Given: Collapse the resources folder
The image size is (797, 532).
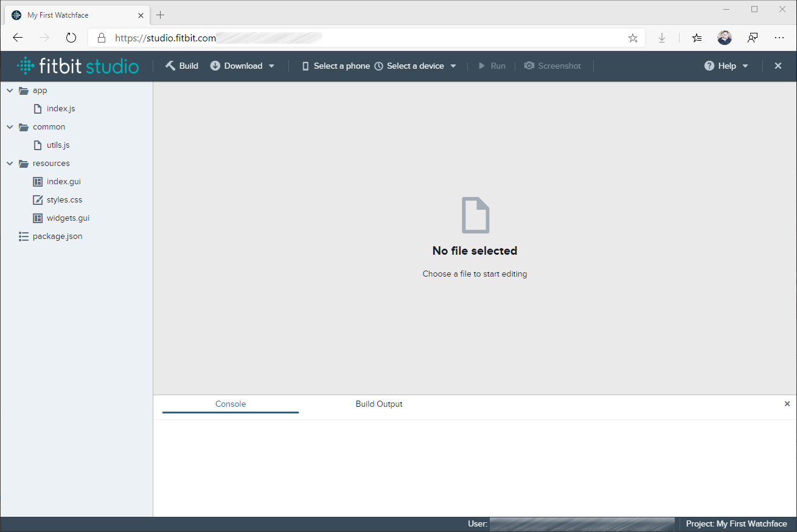Looking at the screenshot, I should (10, 164).
